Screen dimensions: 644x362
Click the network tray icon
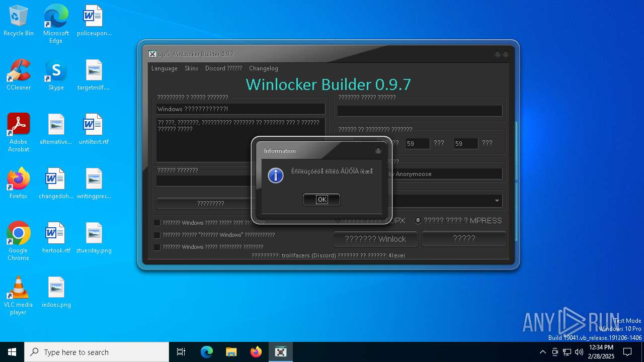[567, 352]
